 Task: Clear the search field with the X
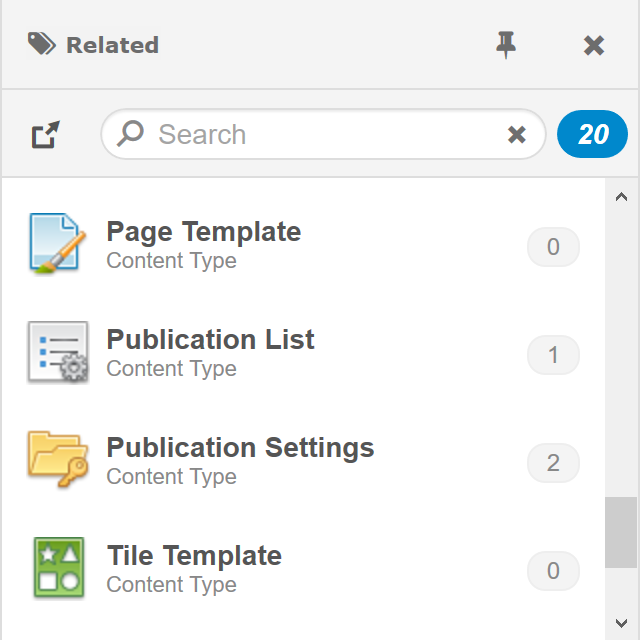517,135
